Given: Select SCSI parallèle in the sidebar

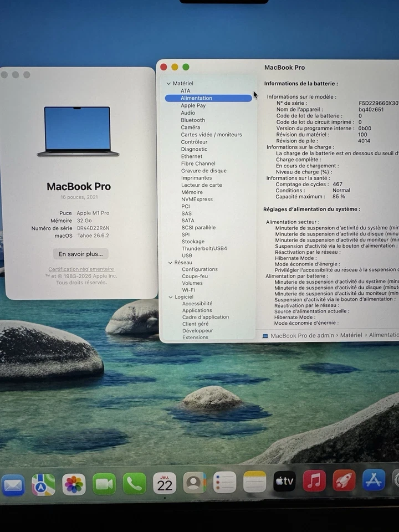Looking at the screenshot, I should coord(198,228).
